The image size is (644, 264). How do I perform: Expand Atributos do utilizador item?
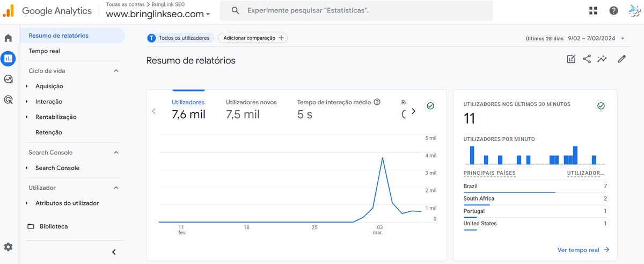tap(27, 203)
